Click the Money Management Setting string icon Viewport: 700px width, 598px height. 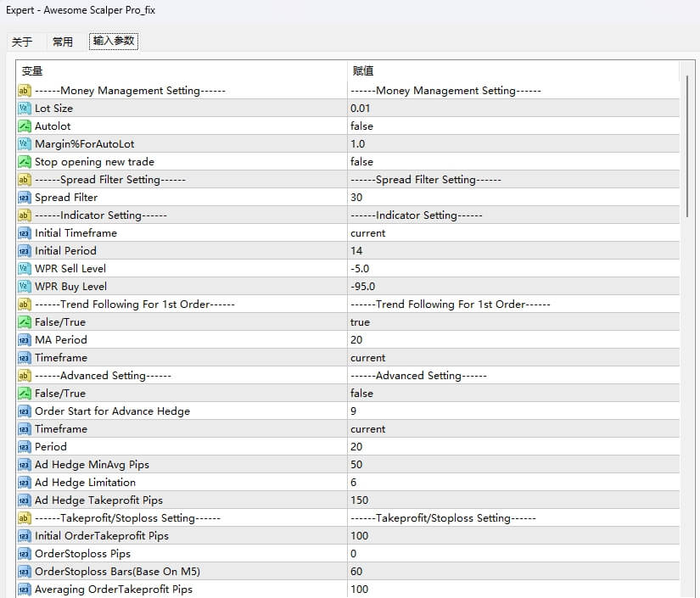(x=24, y=91)
